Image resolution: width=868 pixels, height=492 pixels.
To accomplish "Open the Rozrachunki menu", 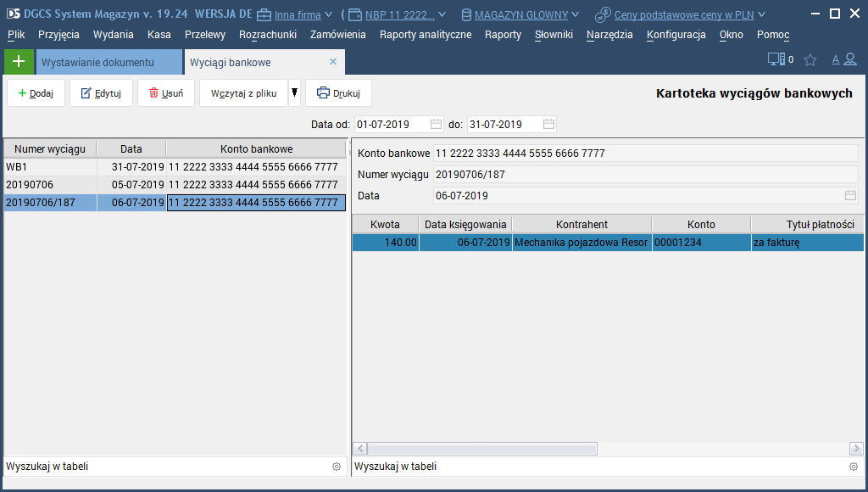I will click(268, 35).
